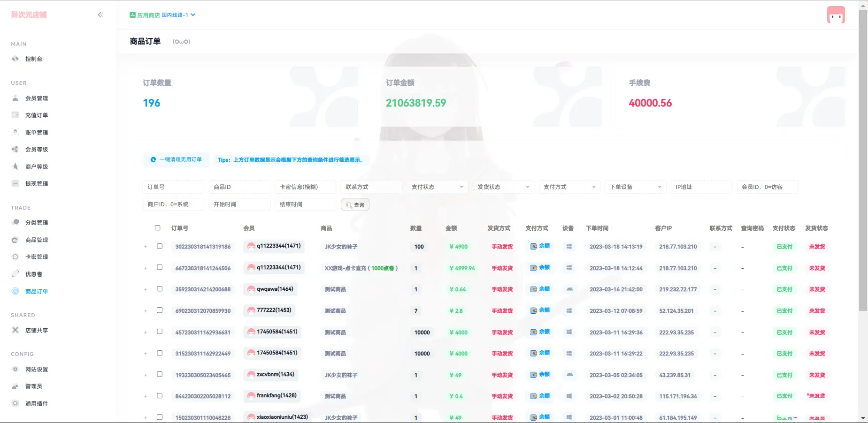Focus the IP地址 filter field
Image resolution: width=868 pixels, height=423 pixels.
701,187
